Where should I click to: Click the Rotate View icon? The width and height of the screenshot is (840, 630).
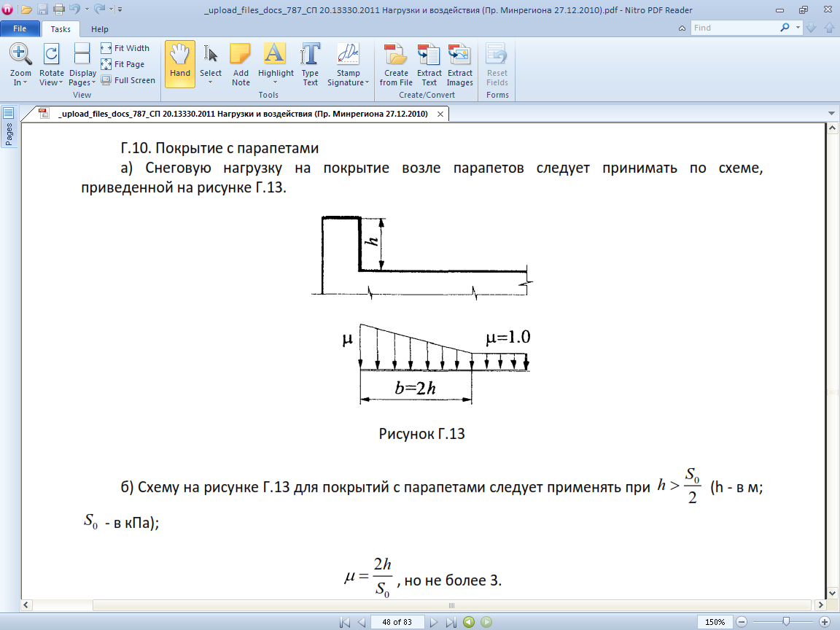click(52, 54)
